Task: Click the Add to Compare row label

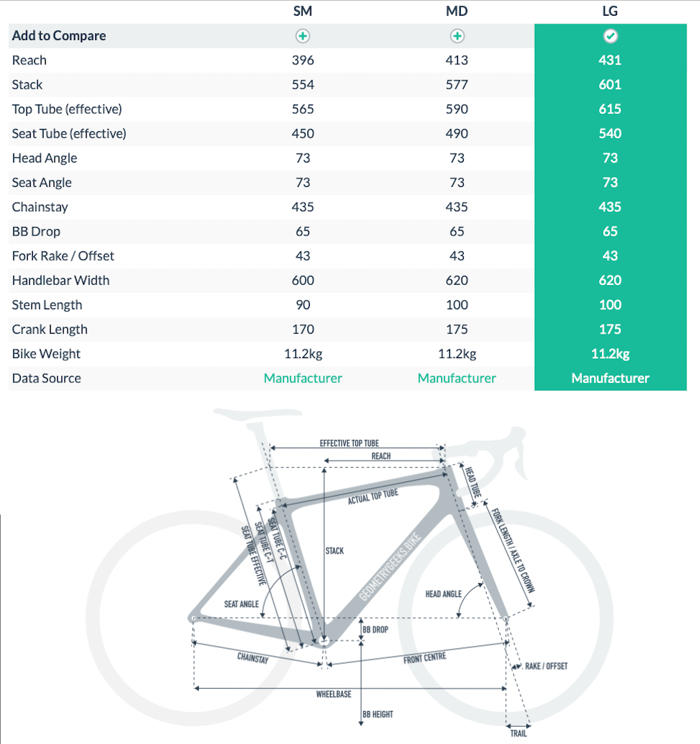Action: click(x=58, y=35)
